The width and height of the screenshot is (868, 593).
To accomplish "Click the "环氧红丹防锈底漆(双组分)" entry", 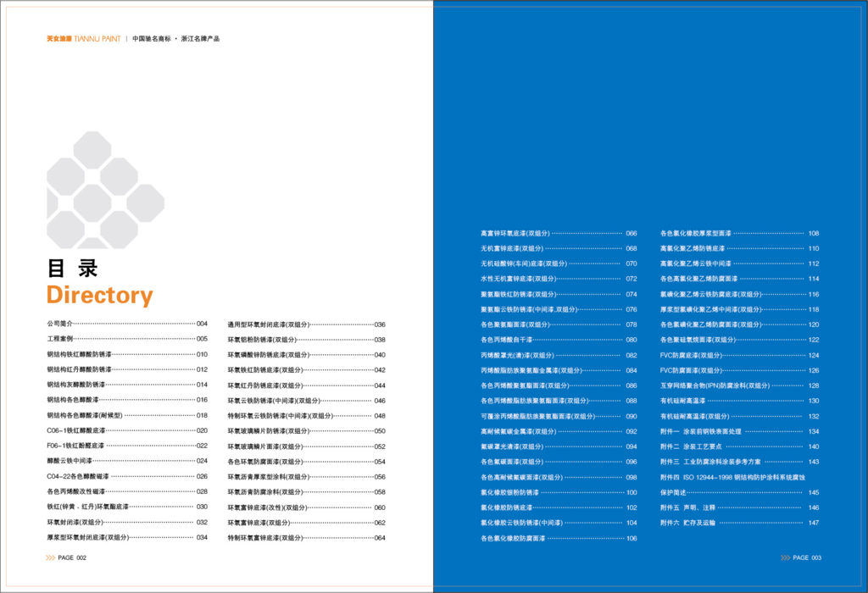I will click(x=307, y=385).
